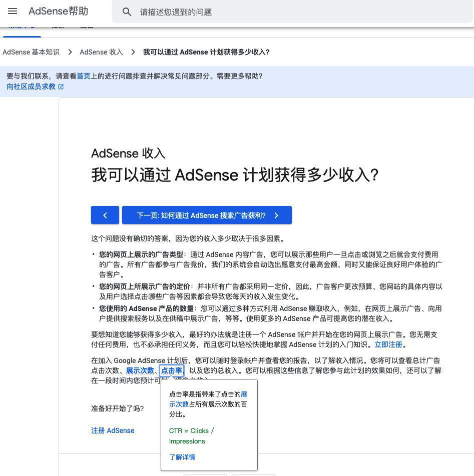Click the right chevron on the next-page button
This screenshot has height=476, width=474.
coord(276,215)
